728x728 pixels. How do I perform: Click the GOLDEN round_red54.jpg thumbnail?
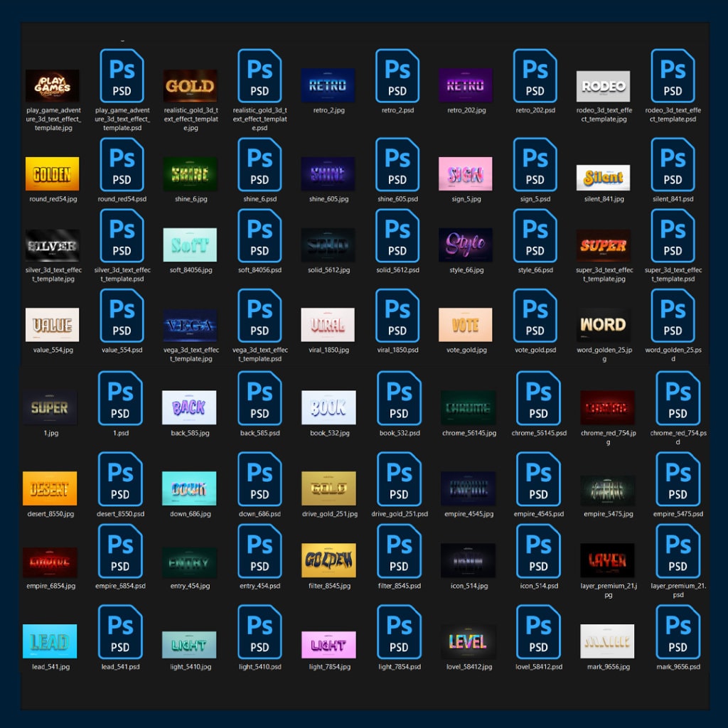click(x=52, y=173)
